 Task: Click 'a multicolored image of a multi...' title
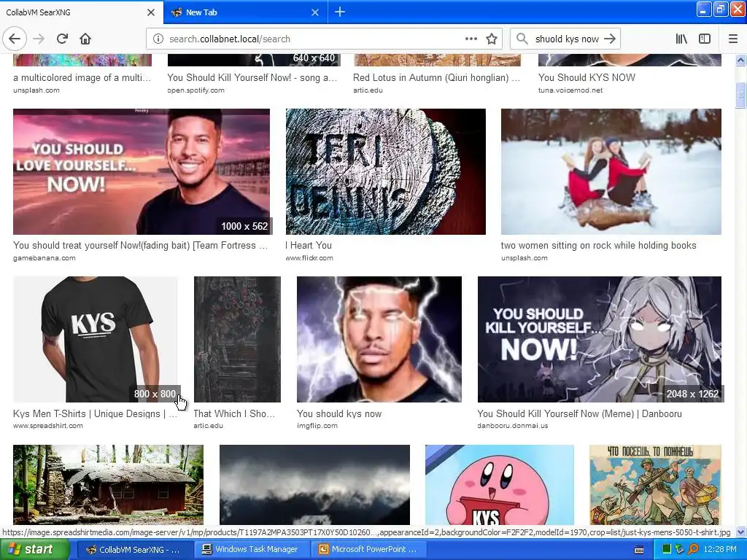pyautogui.click(x=82, y=77)
